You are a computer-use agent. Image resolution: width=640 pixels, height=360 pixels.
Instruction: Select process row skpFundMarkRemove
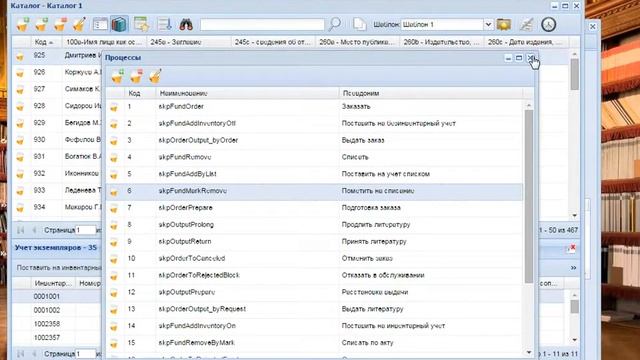click(314, 191)
